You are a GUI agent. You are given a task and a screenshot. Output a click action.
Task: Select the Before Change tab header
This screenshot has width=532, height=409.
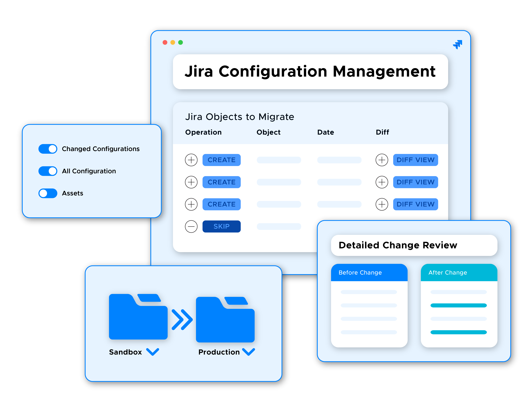(x=369, y=272)
